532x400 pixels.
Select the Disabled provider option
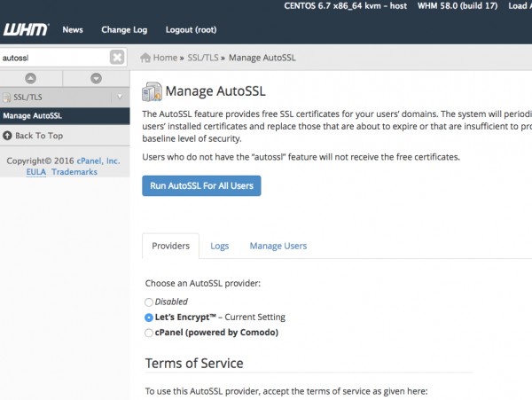149,302
